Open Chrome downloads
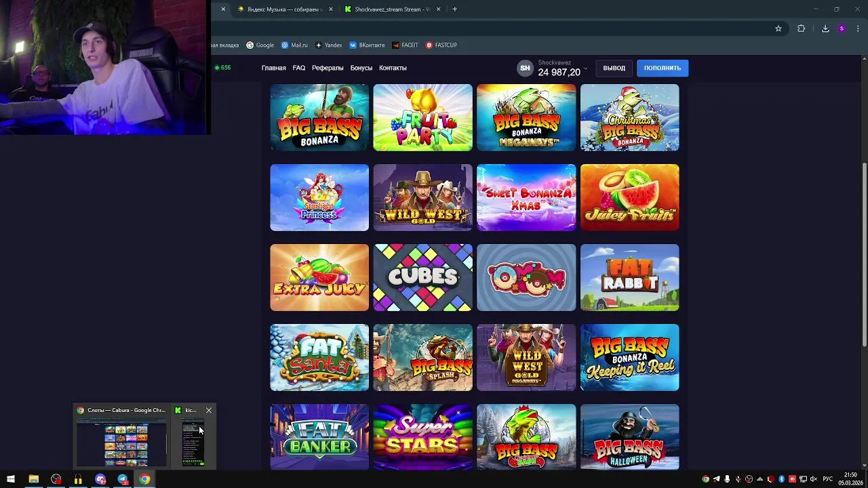The width and height of the screenshot is (868, 488). coord(825,28)
